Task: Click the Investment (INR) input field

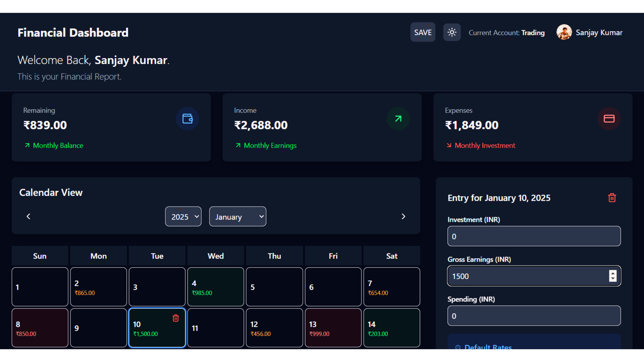Action: (534, 236)
